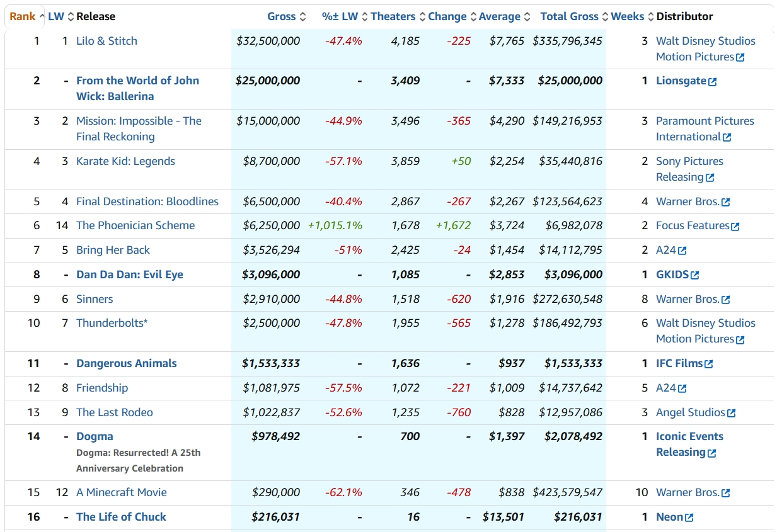
Task: Open Walt Disney external icon in Thunderbolts* row
Action: point(740,339)
